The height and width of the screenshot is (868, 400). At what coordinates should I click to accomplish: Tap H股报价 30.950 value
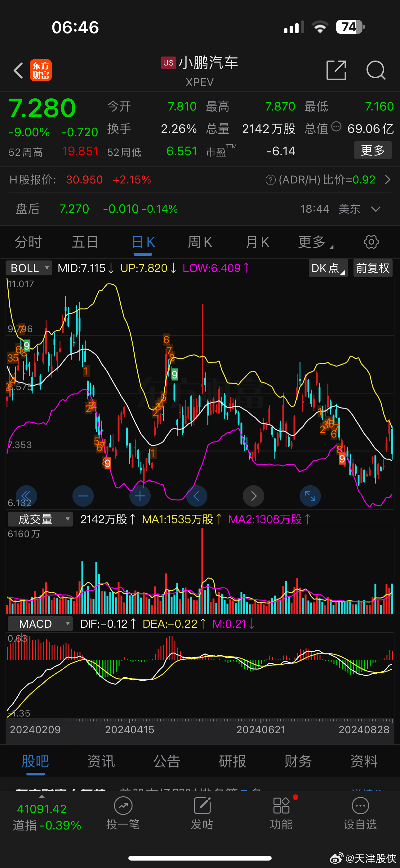point(84,180)
